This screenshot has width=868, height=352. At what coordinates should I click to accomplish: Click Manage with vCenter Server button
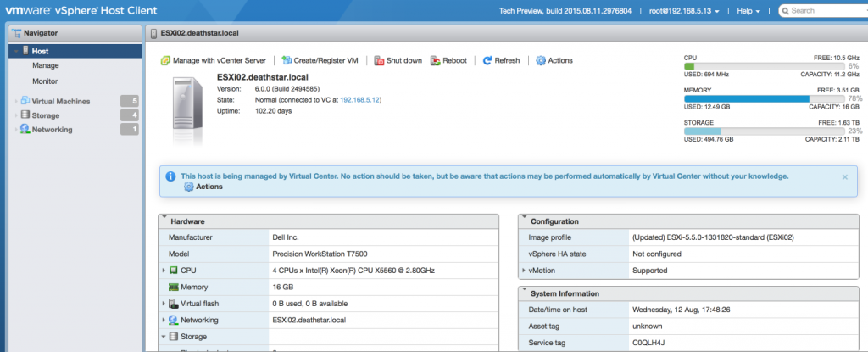(x=213, y=60)
